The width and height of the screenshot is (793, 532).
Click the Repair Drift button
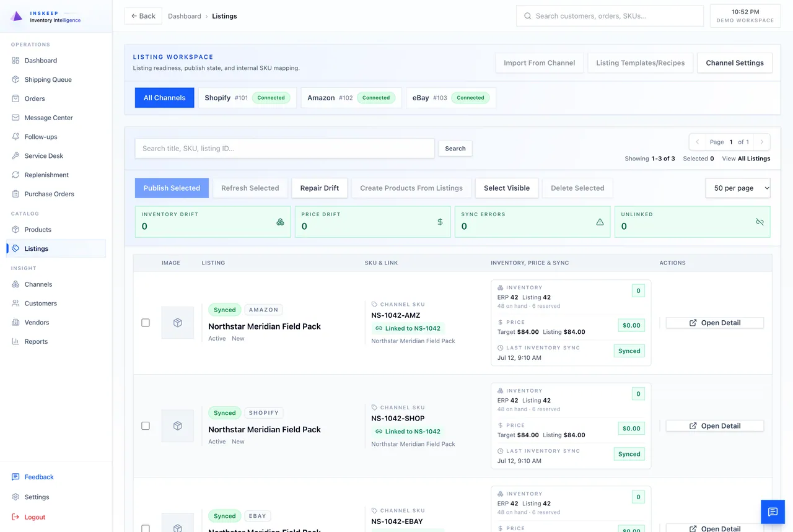(x=320, y=188)
